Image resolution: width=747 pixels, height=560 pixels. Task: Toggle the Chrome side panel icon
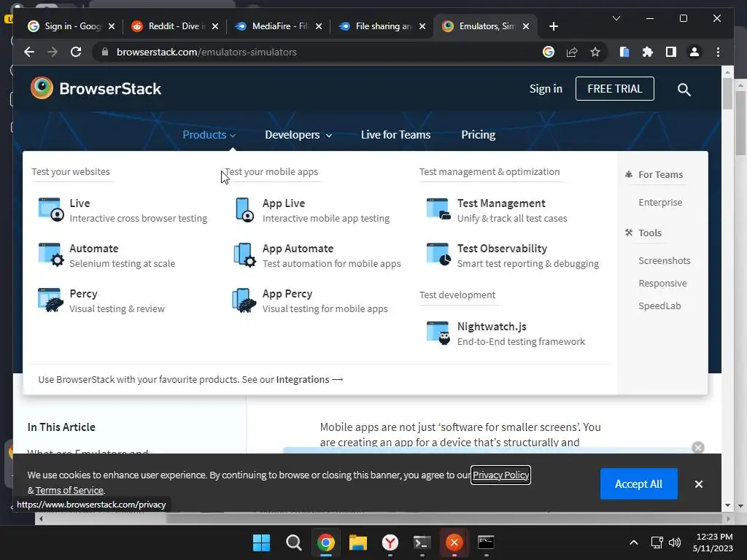671,52
